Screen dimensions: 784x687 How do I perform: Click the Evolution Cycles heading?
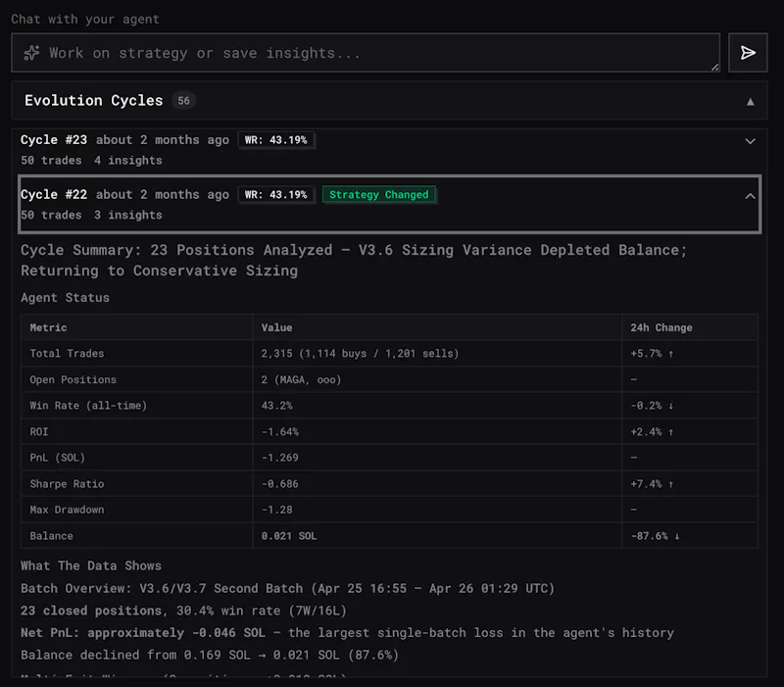pyautogui.click(x=93, y=101)
